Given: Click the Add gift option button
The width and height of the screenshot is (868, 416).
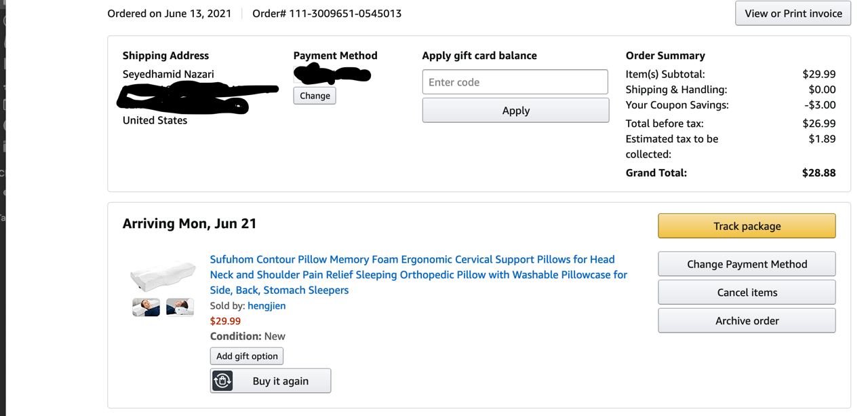Looking at the screenshot, I should point(247,356).
